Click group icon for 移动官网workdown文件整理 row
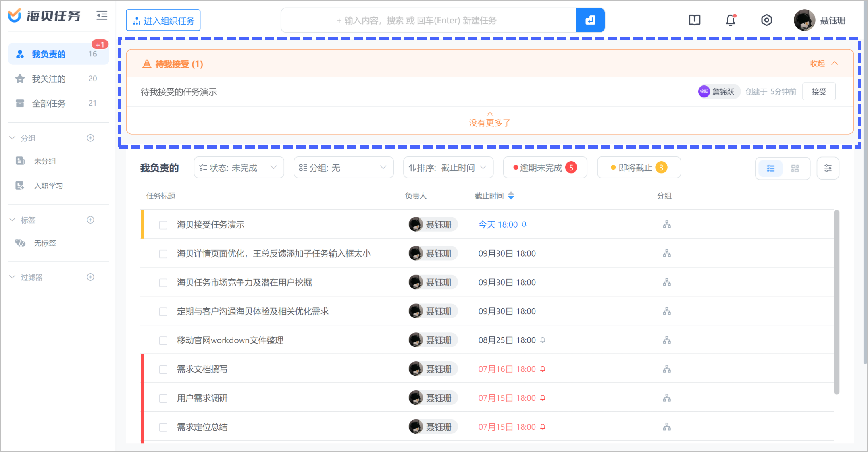 tap(667, 340)
